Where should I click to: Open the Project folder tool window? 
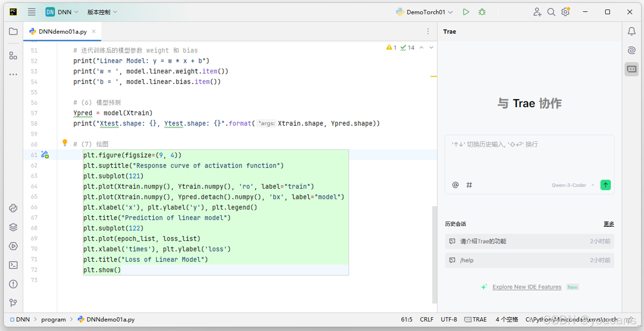(13, 31)
